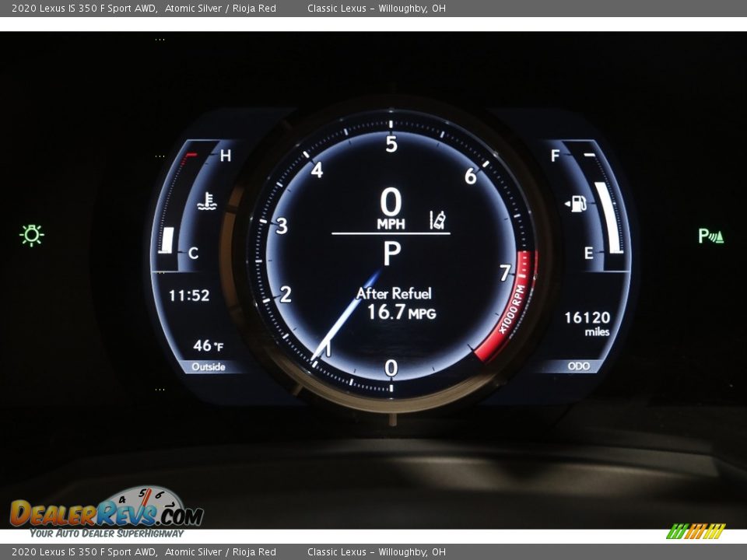Click the tachometer number 3
Image resolution: width=747 pixels, height=560 pixels.
pos(282,226)
